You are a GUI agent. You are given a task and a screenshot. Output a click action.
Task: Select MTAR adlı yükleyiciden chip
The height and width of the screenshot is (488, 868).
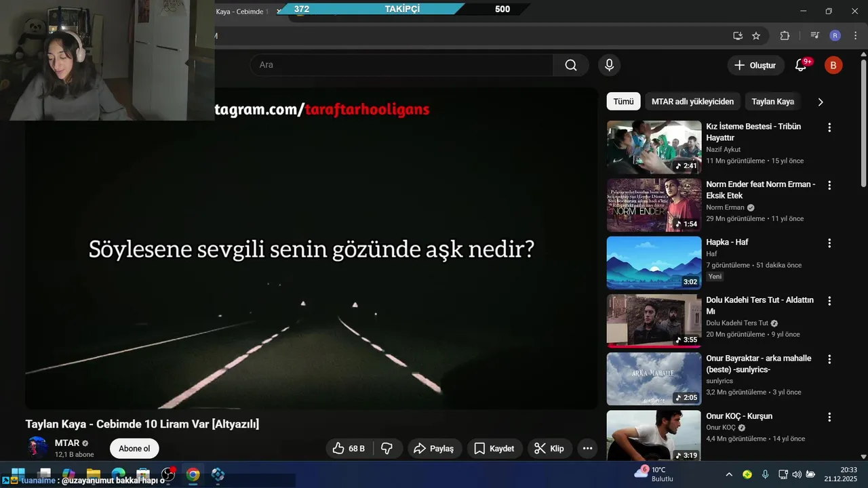692,102
